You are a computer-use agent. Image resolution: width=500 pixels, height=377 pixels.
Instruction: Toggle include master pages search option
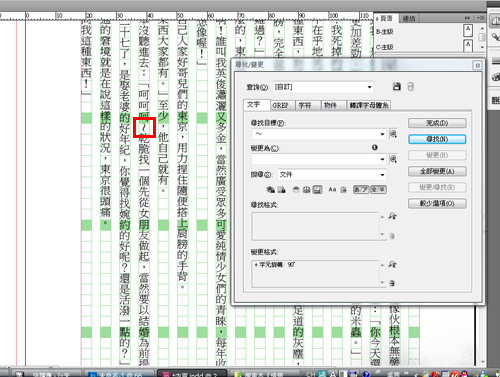click(x=307, y=190)
